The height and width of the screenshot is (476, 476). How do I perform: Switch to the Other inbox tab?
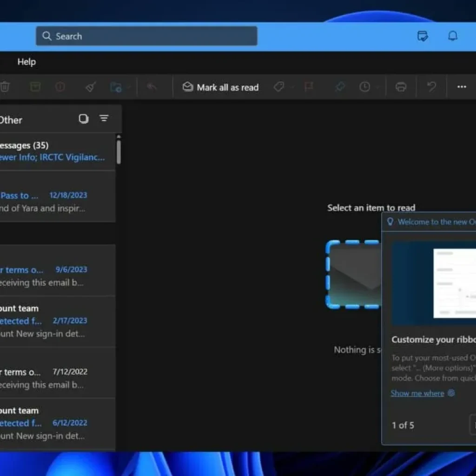click(10, 120)
